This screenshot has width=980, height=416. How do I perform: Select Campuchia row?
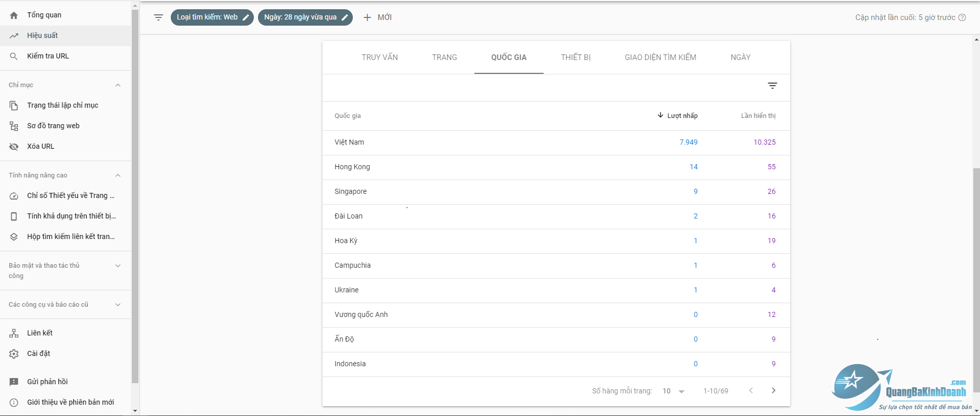(556, 266)
